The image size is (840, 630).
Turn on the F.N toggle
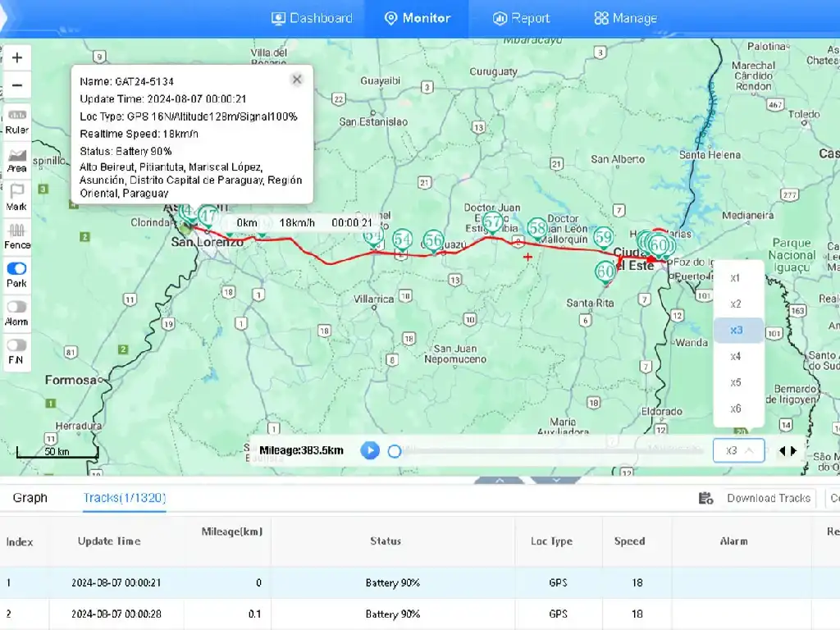pyautogui.click(x=16, y=346)
